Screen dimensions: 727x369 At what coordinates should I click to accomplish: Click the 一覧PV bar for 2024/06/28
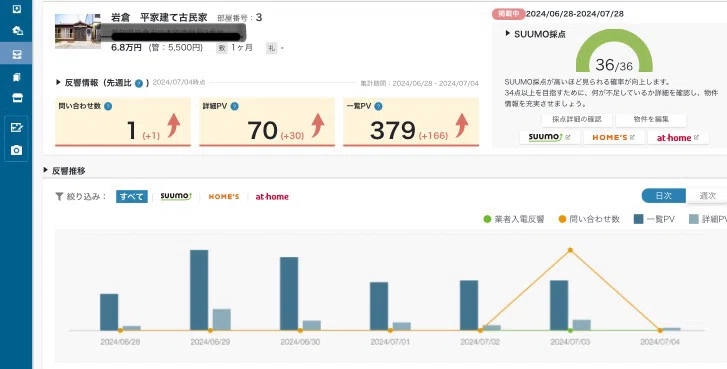(x=109, y=312)
